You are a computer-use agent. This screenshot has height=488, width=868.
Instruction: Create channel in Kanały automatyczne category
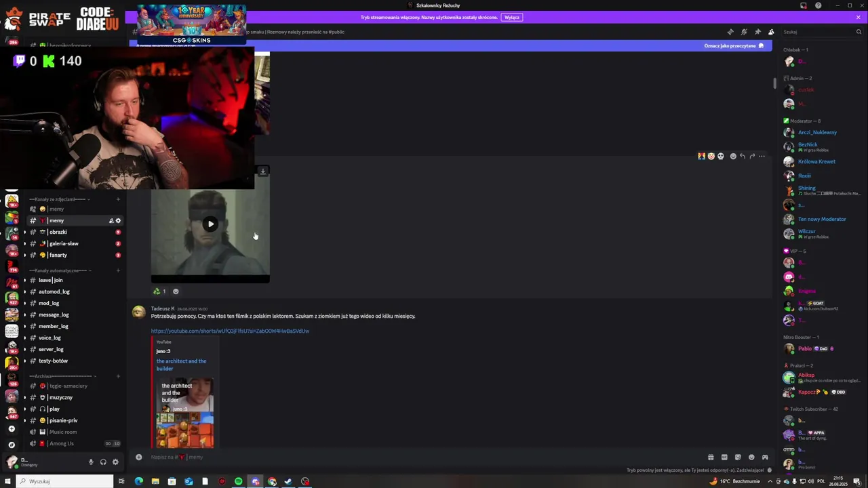coord(118,270)
